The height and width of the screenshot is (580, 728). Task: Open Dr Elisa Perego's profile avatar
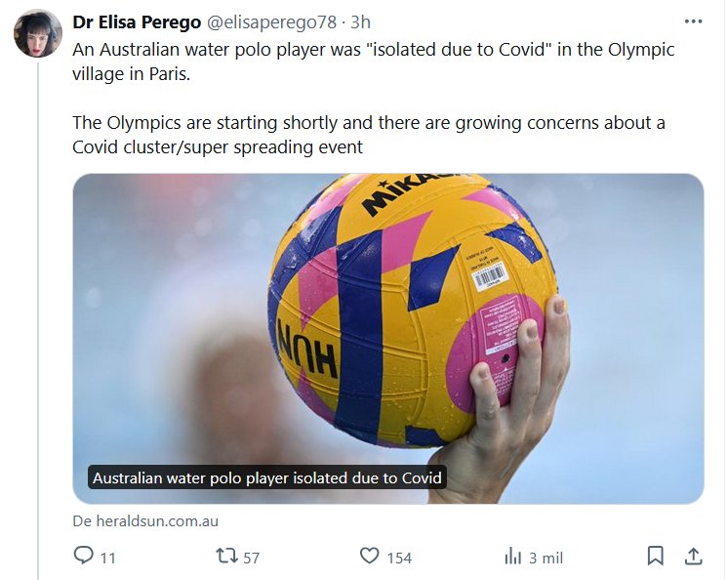click(38, 34)
